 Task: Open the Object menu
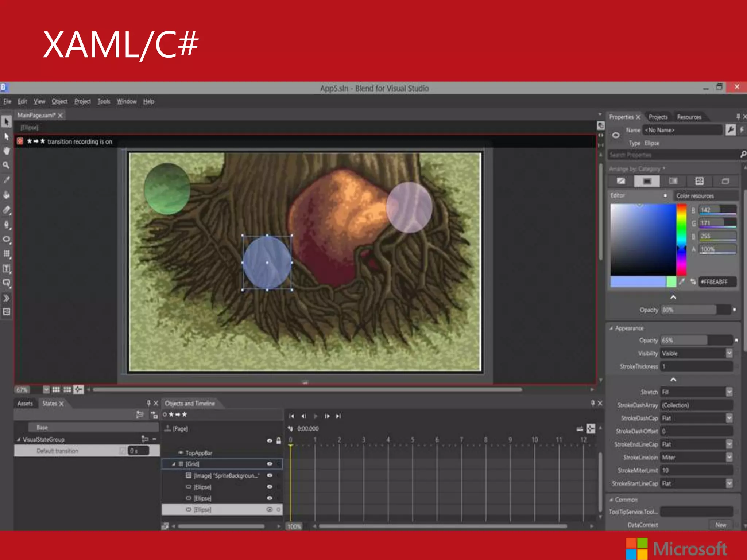(59, 101)
